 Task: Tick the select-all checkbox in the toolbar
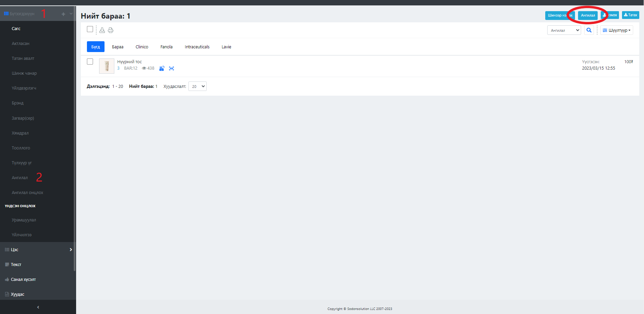click(90, 29)
